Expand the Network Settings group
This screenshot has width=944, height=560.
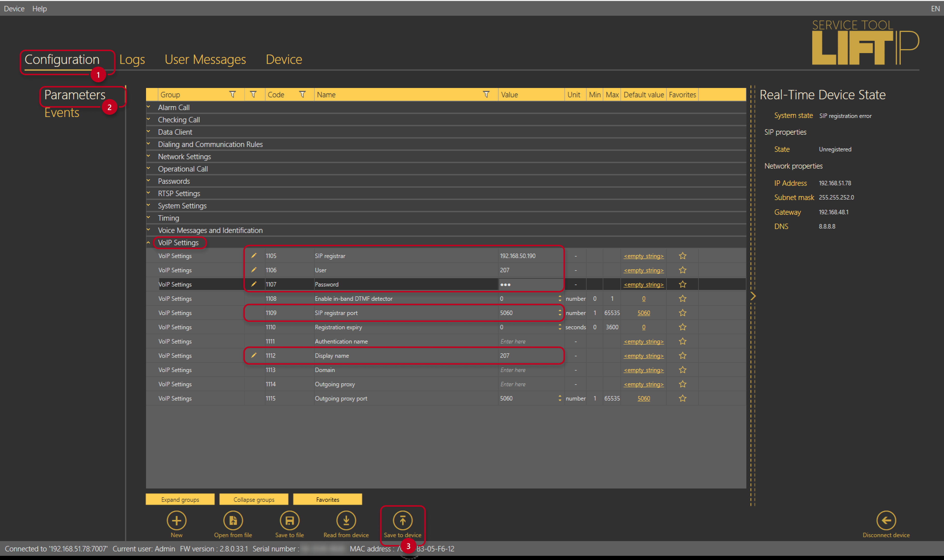click(148, 156)
